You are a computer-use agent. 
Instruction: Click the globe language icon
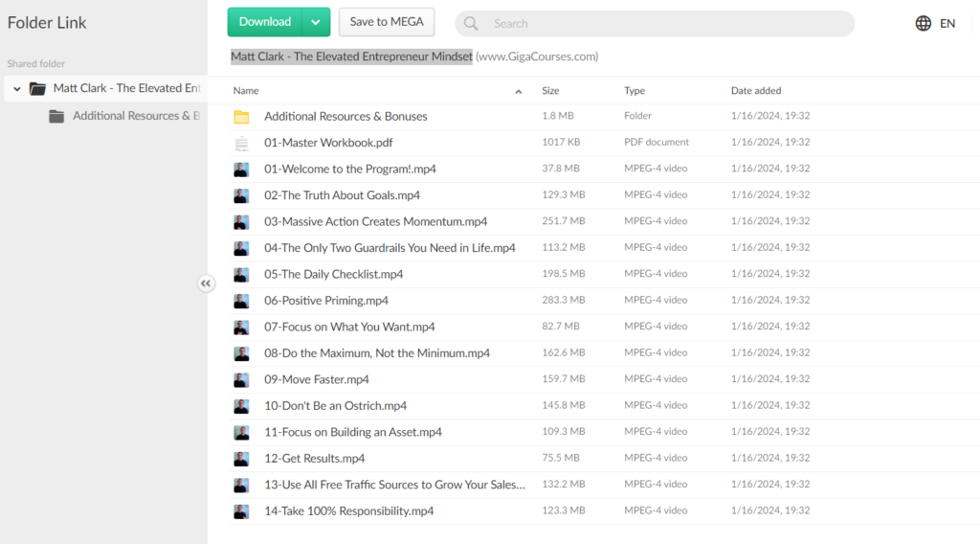(924, 23)
